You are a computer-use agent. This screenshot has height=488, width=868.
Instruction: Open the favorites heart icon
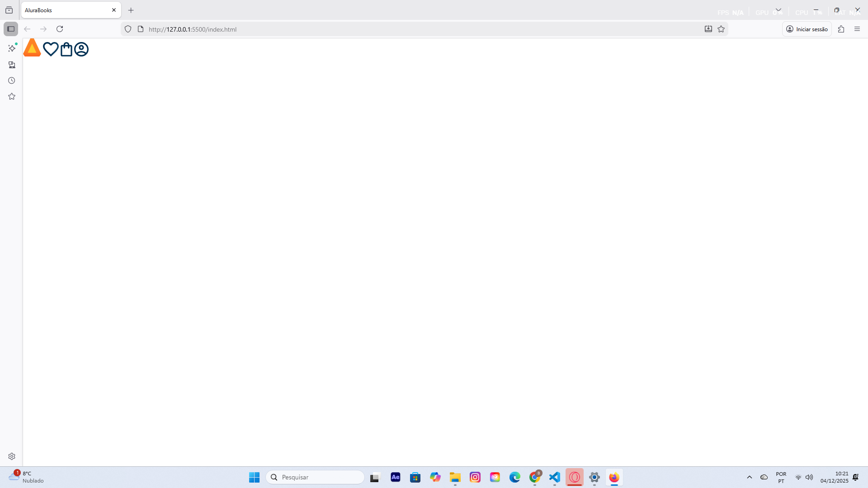[51, 49]
